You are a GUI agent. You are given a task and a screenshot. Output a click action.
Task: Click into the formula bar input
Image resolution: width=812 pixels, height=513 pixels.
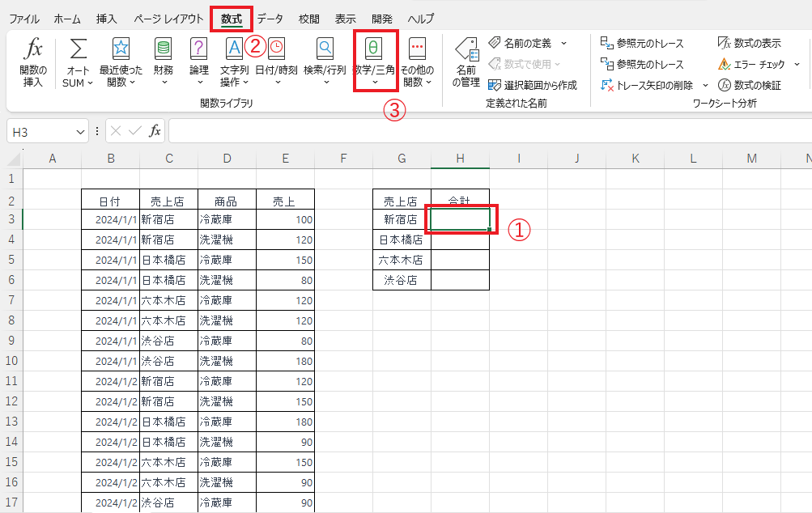pos(490,131)
